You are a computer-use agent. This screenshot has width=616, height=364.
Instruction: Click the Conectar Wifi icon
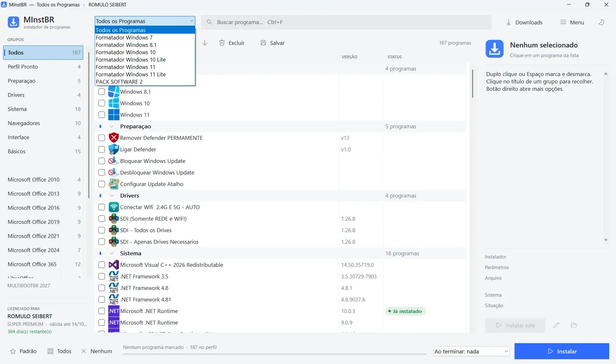114,207
